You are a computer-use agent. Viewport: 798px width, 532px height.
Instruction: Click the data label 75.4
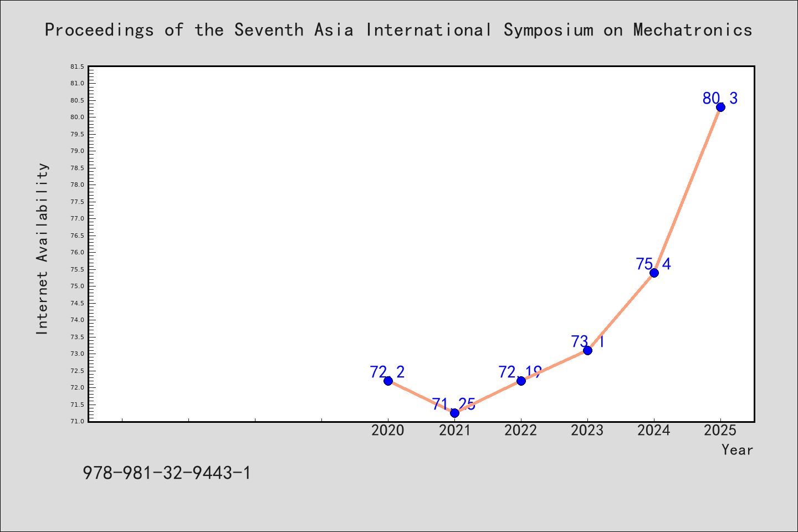[654, 264]
